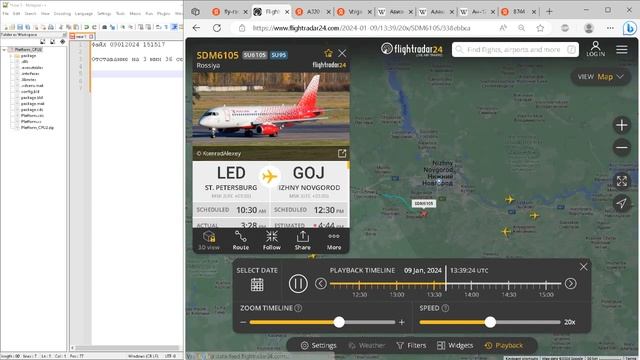Zoom in the map with plus button
The image size is (640, 360).
pos(622,125)
